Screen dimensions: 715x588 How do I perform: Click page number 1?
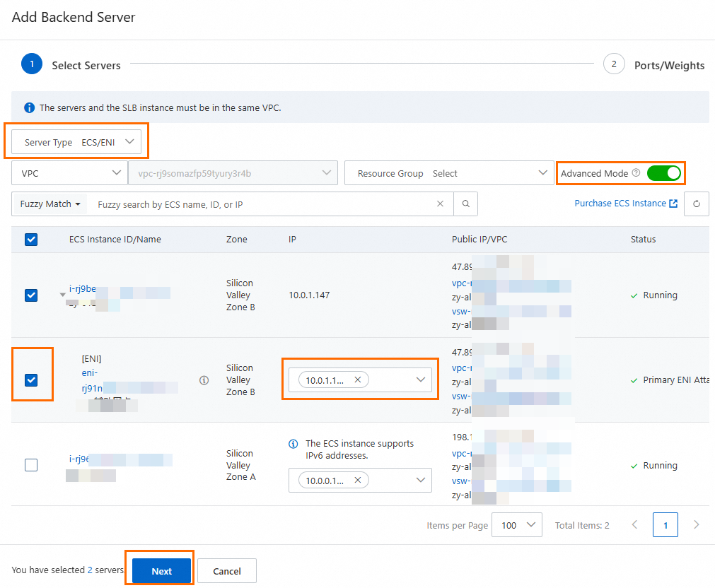coord(665,524)
